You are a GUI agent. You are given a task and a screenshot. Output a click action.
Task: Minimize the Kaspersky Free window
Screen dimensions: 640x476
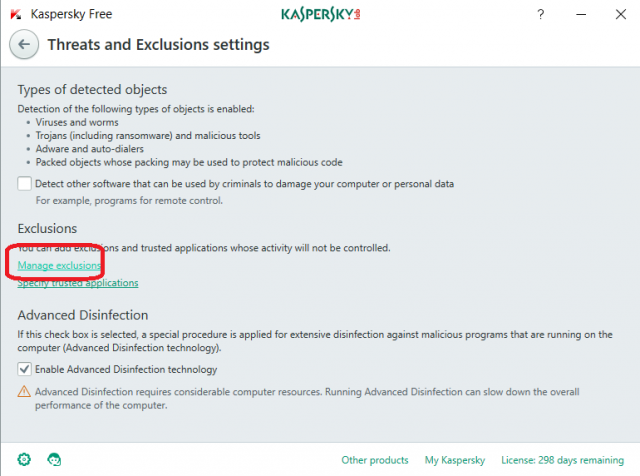578,15
